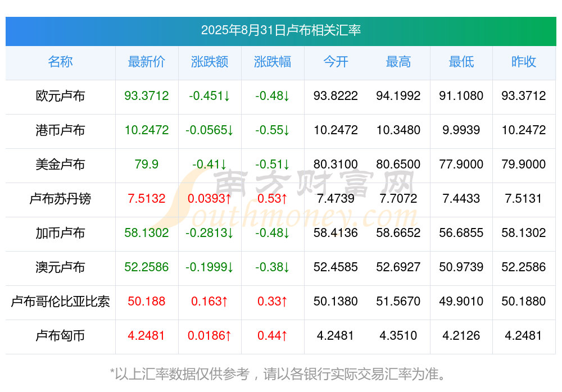Viewport: 562px width, 392px height.
Task: Click change percent -0.38↓
Action: pyautogui.click(x=273, y=267)
